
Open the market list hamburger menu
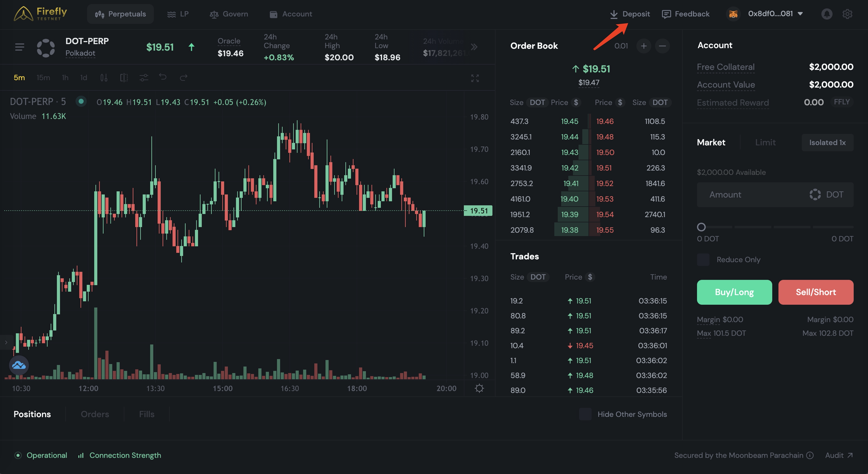click(20, 47)
